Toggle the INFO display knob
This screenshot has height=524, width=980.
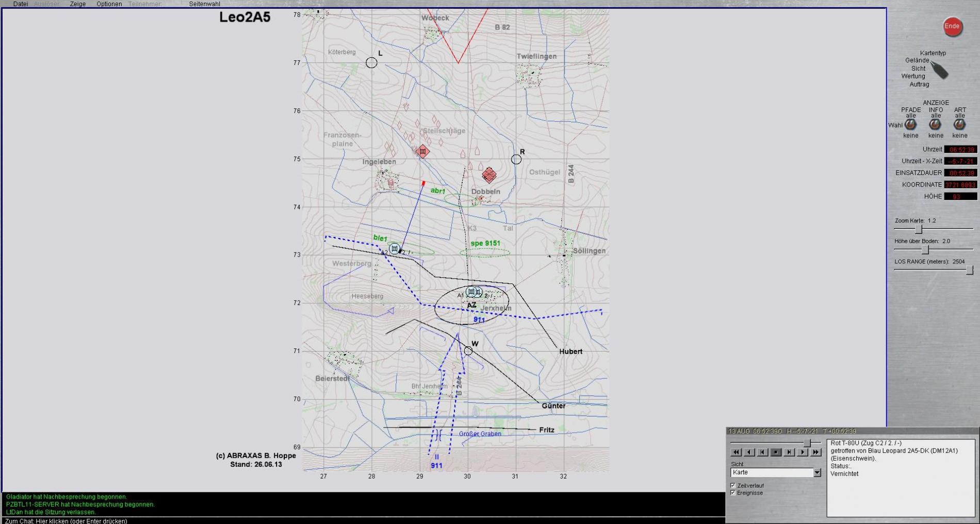[x=935, y=125]
